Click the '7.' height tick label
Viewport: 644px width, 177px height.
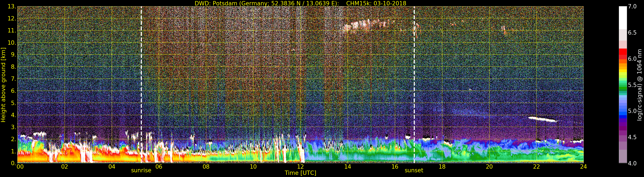click(x=13, y=79)
